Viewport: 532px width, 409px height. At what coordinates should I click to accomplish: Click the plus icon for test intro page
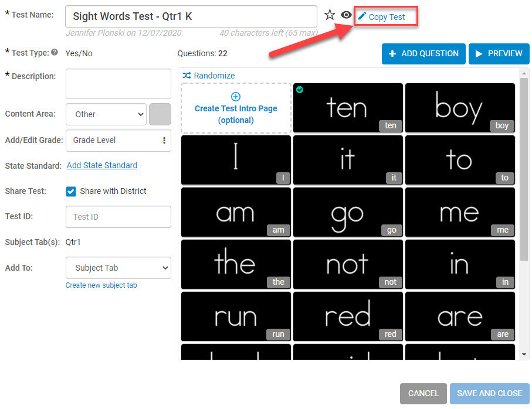[236, 97]
